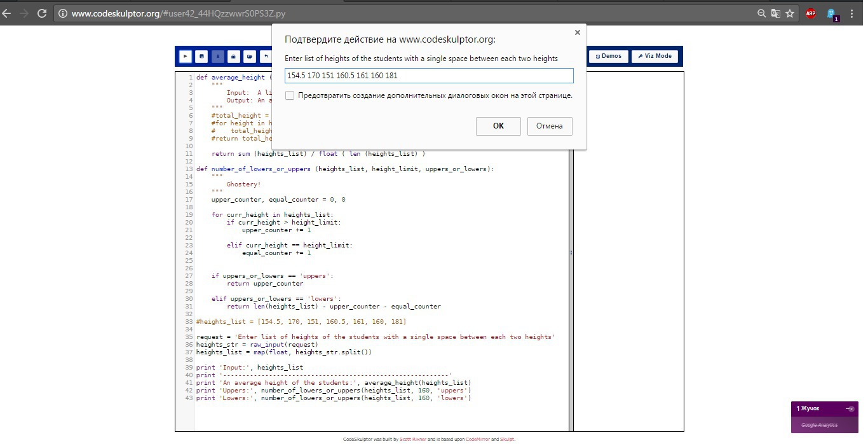Click the Отмена cancel button
Image resolution: width=868 pixels, height=444 pixels.
[x=550, y=126]
